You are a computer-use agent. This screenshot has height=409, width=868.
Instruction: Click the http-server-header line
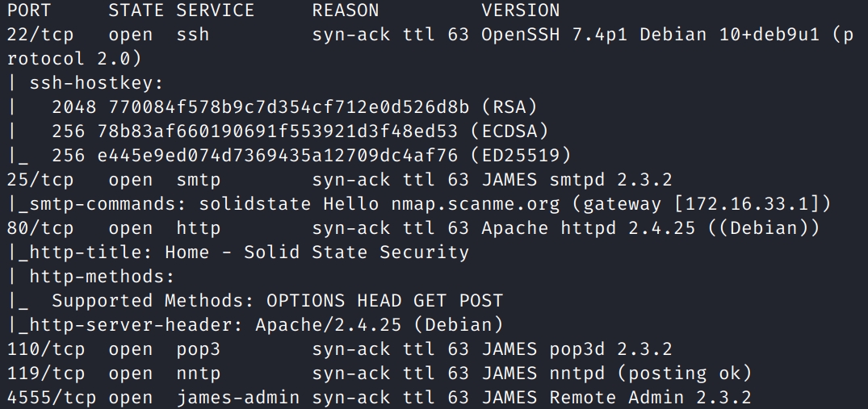(x=254, y=326)
